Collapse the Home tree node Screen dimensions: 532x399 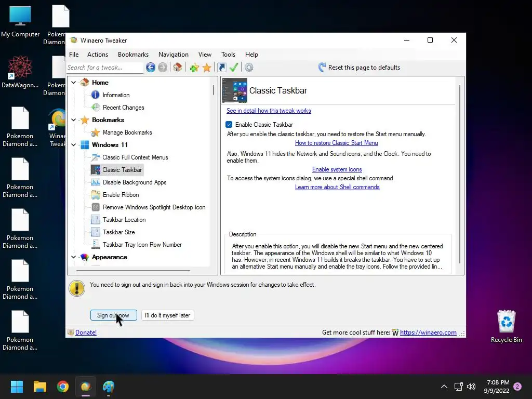click(x=74, y=83)
